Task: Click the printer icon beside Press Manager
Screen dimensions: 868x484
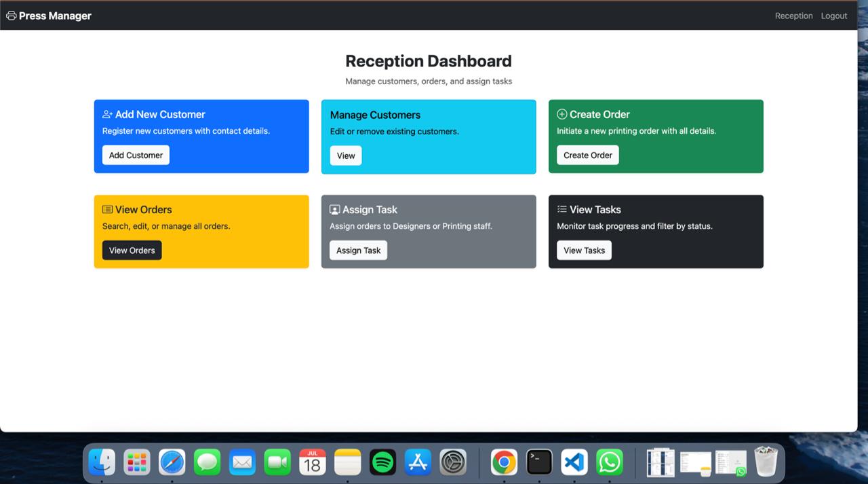Action: [x=11, y=16]
